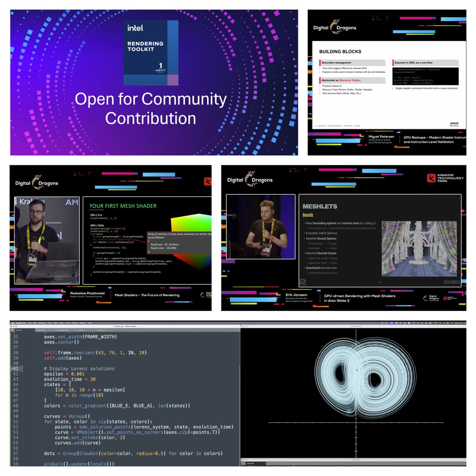
Task: Click the yellow 'Bounds' subheading
Action: (308, 215)
